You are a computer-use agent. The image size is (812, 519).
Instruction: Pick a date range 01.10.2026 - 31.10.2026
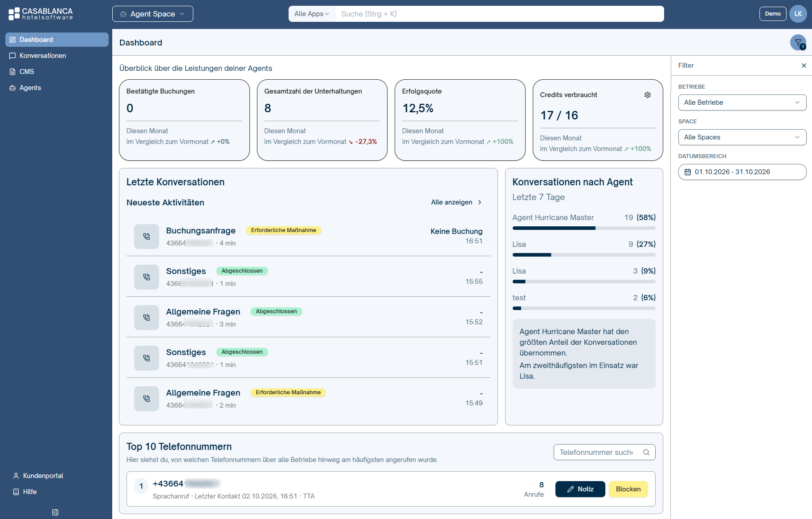pyautogui.click(x=742, y=172)
